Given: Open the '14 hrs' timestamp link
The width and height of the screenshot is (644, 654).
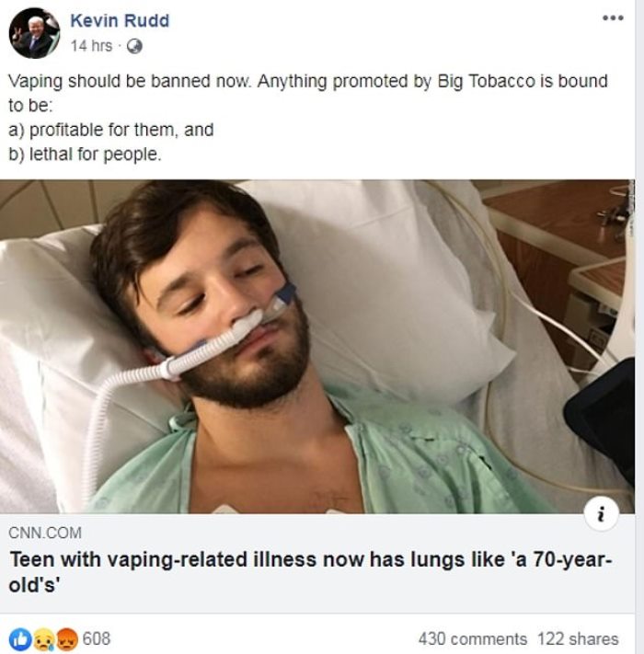Looking at the screenshot, I should tap(91, 46).
